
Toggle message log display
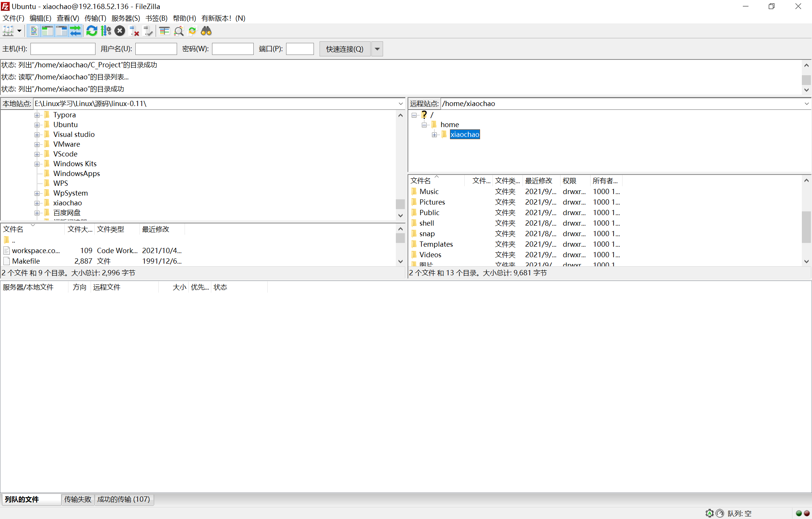[x=34, y=31]
